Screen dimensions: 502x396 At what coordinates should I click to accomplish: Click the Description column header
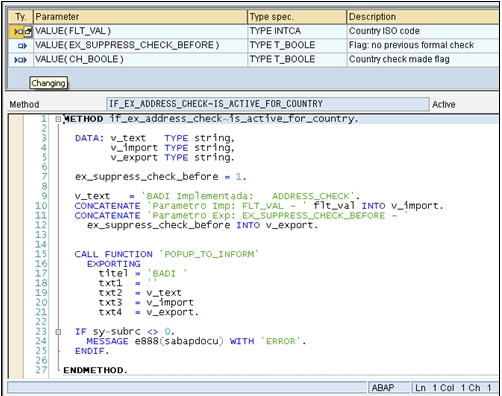[423, 17]
